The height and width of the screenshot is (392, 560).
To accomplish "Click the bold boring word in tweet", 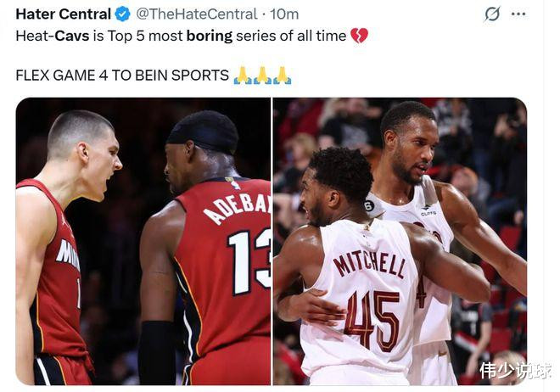I will point(210,36).
